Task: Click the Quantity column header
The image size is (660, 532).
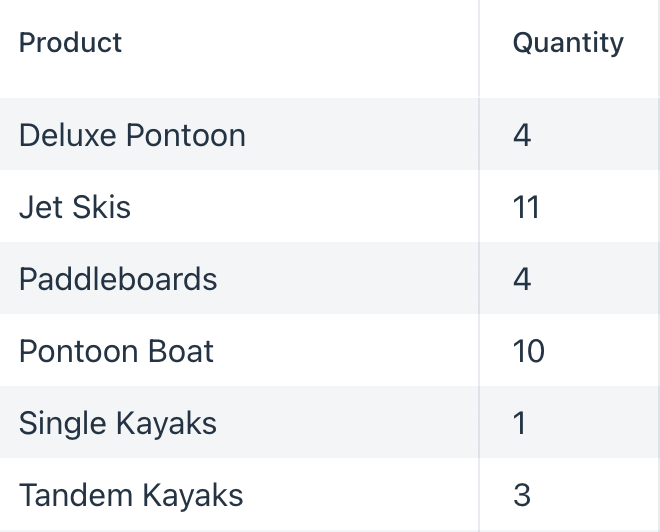Action: coord(568,43)
